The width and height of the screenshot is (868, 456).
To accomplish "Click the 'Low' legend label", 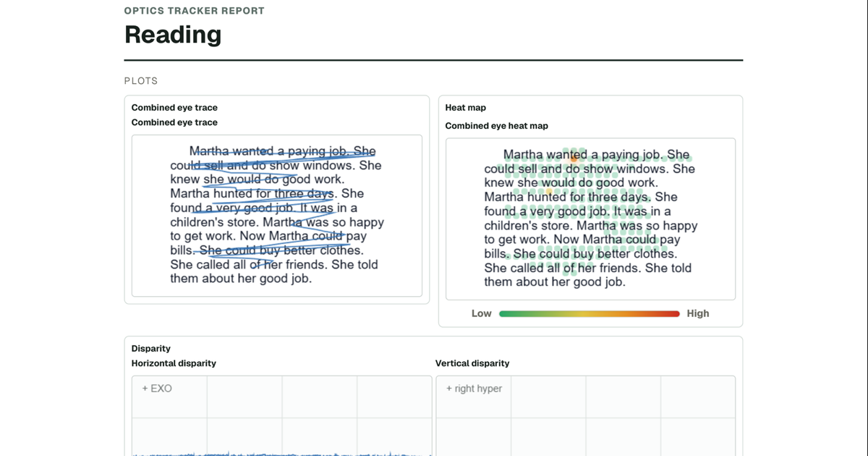I will tap(482, 313).
